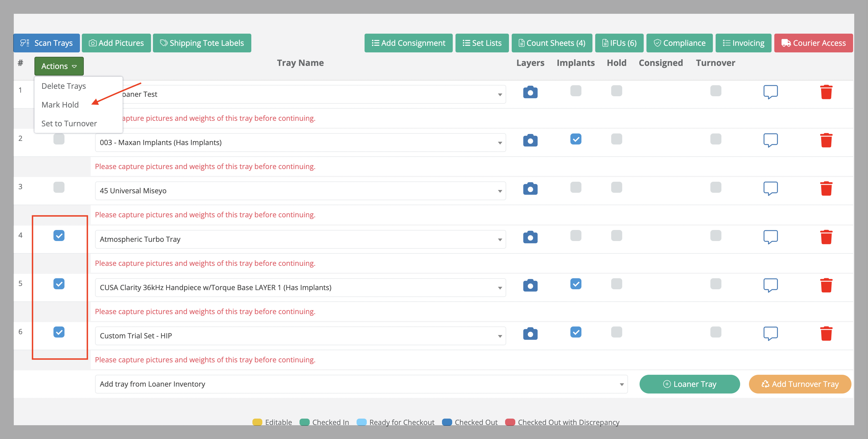Choose Mark Hold from Actions menu
Screen dimensions: 868x439
60,105
